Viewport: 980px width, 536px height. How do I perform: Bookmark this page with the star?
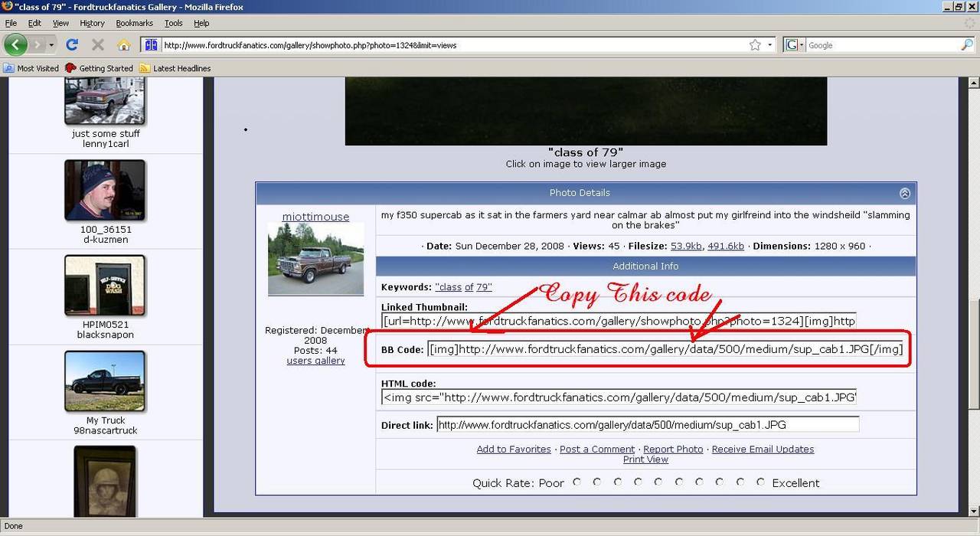(x=755, y=45)
